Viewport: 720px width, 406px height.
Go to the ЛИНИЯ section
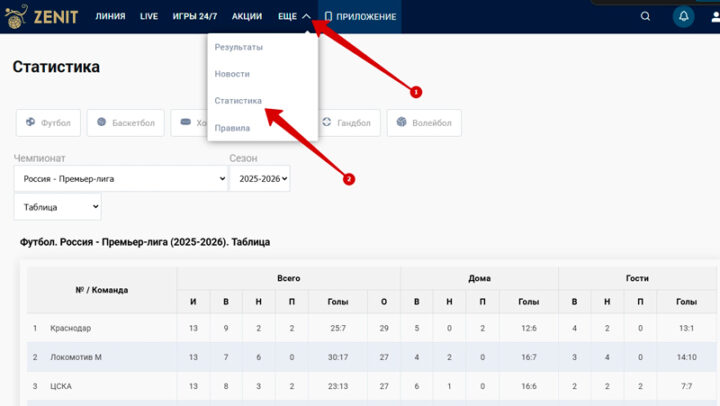tap(110, 17)
